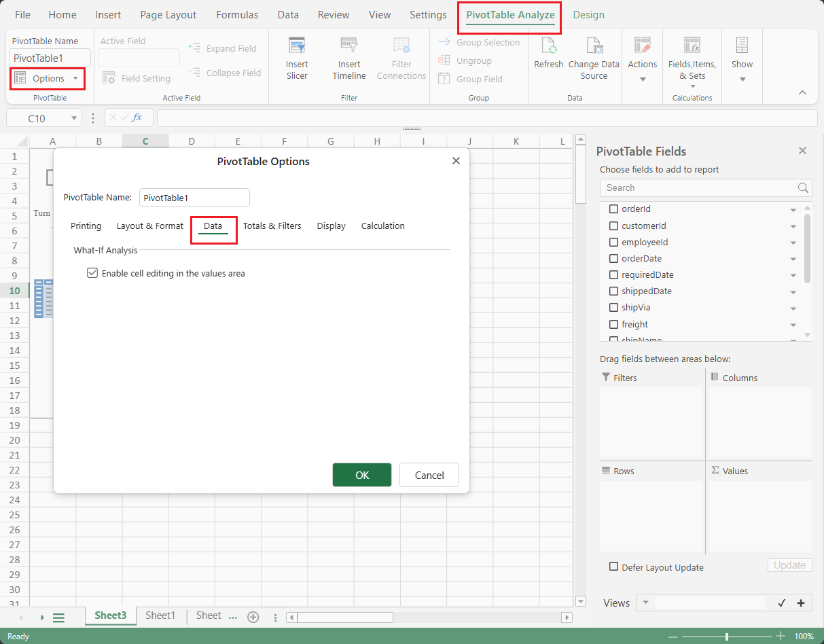
Task: Toggle Defer Layout Update checkbox
Action: coord(614,567)
